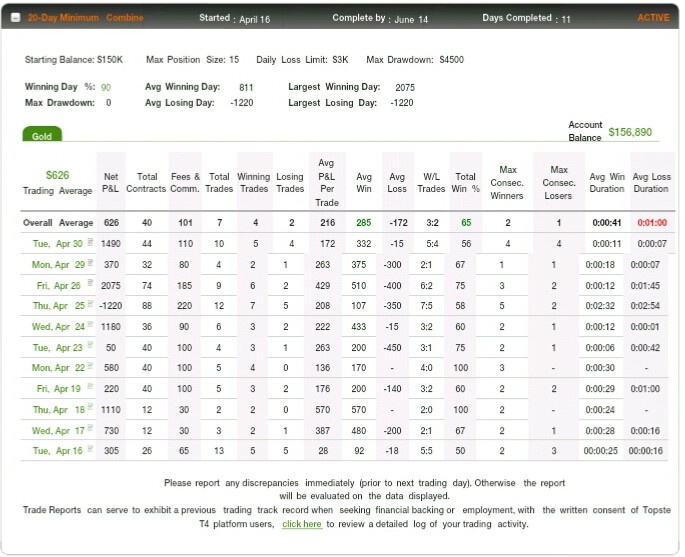Click the report icon beside Thu, Apr 25
The image size is (685, 557).
pos(90,304)
